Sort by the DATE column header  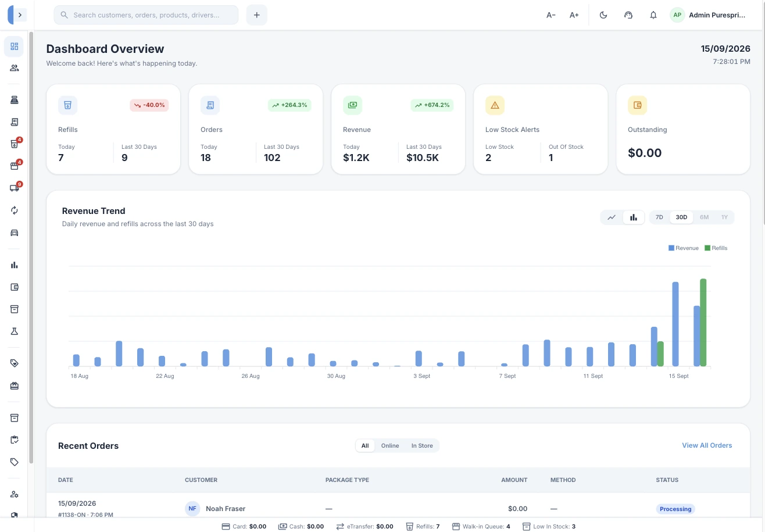66,480
